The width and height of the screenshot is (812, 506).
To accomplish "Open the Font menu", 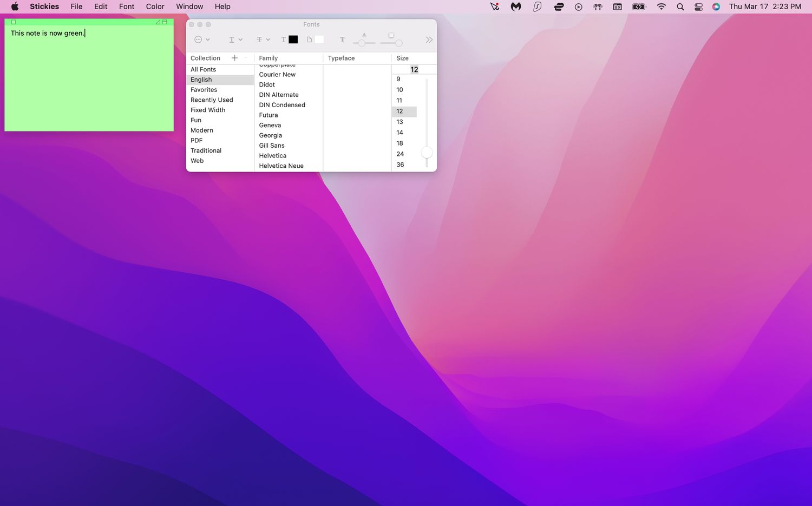I will coord(126,6).
